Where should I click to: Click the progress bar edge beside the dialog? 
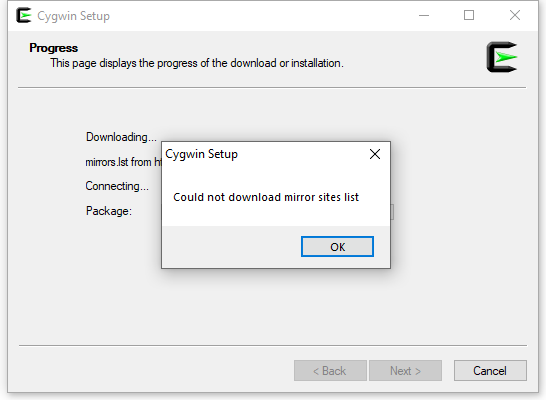[392, 212]
